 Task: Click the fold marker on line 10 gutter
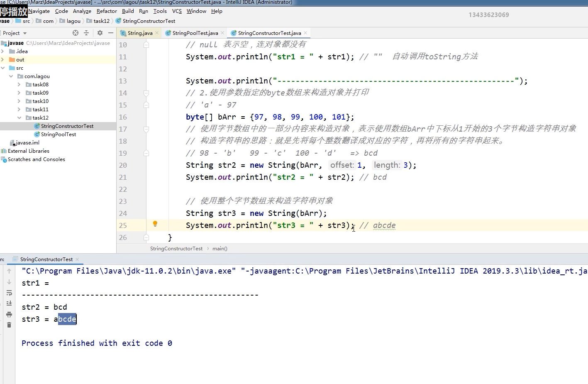point(146,44)
